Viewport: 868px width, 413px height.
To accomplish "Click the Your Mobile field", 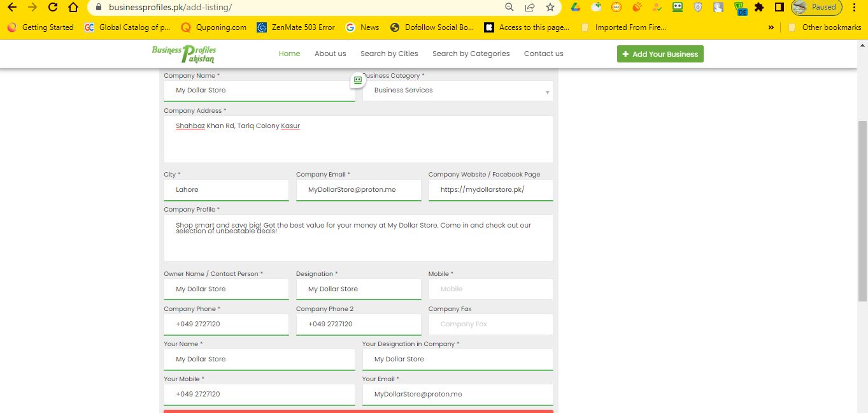I will (259, 395).
